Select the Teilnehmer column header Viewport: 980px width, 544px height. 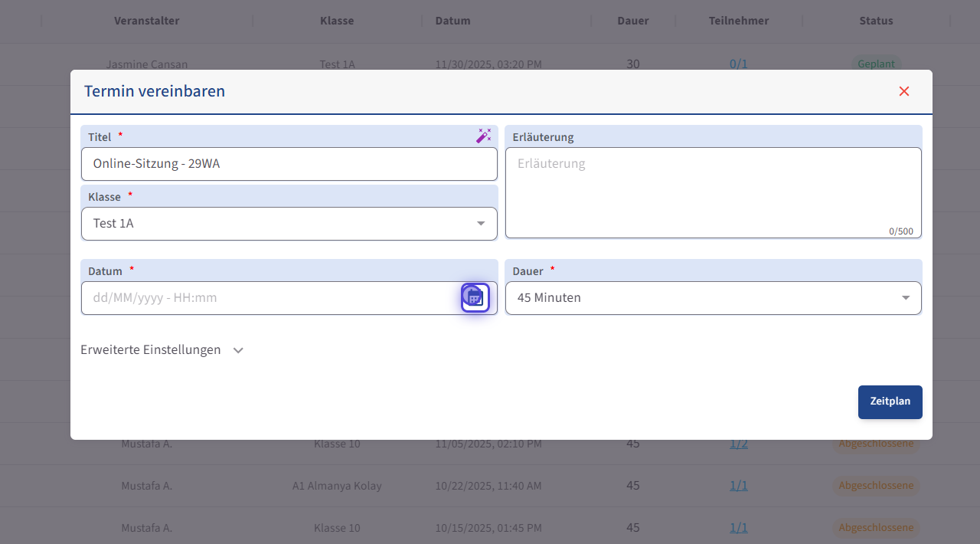738,21
